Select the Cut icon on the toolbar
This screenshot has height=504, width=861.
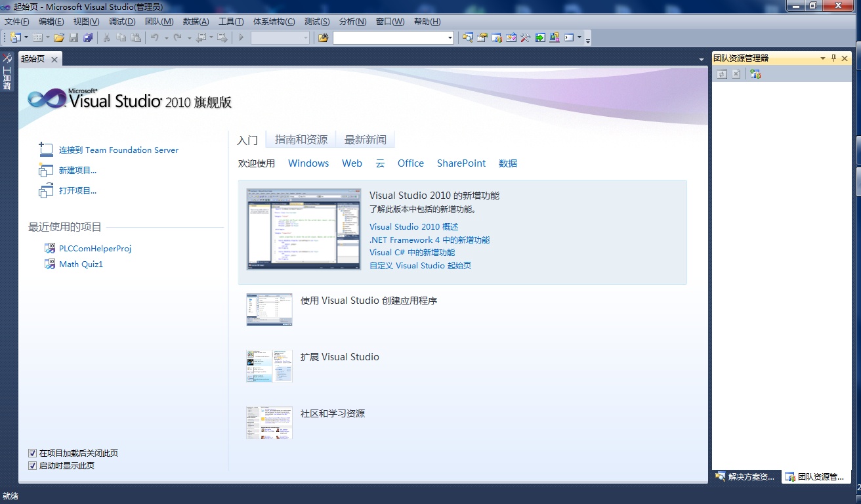(x=106, y=37)
